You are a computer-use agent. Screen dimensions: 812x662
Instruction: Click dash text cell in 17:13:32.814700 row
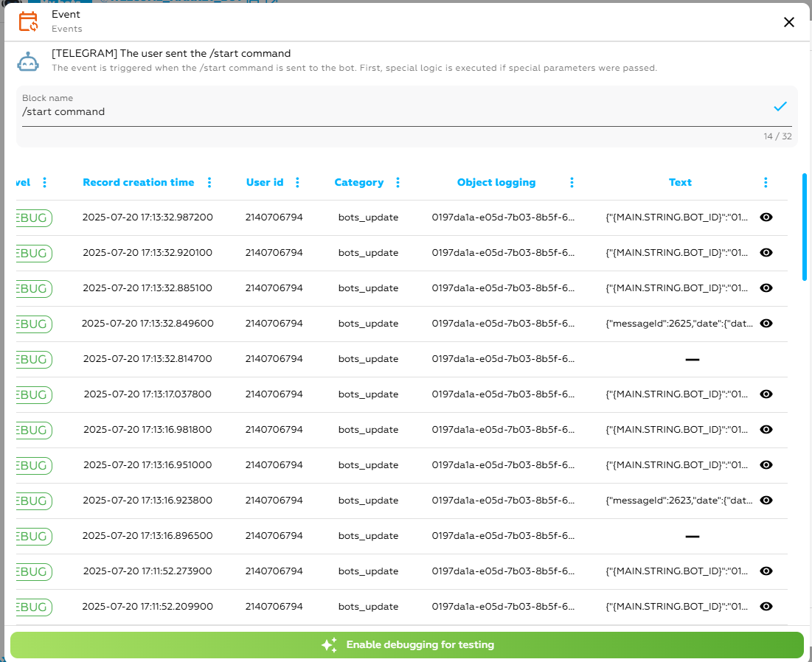point(693,359)
